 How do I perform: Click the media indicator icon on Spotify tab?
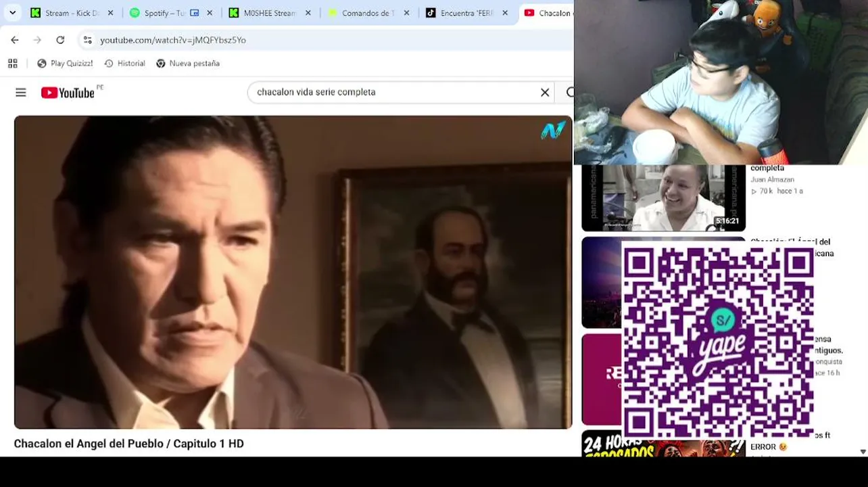click(x=195, y=13)
